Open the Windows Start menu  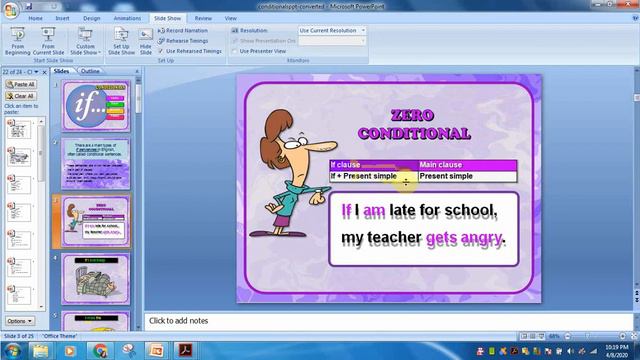coord(13,351)
